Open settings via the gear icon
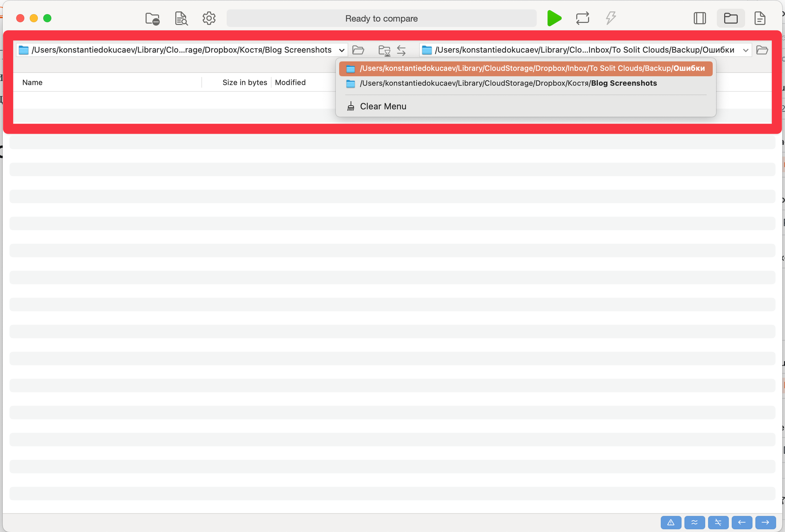785x532 pixels. [x=209, y=18]
